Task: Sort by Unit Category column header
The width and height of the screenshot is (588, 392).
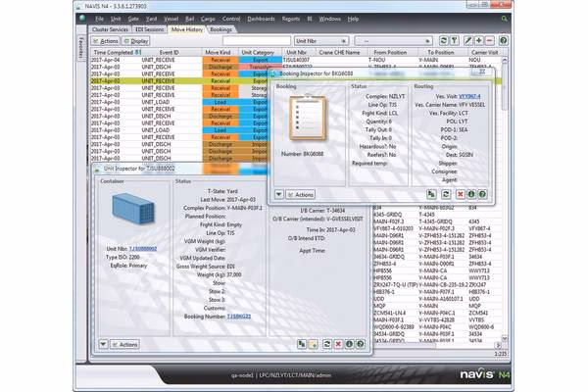Action: pos(258,53)
